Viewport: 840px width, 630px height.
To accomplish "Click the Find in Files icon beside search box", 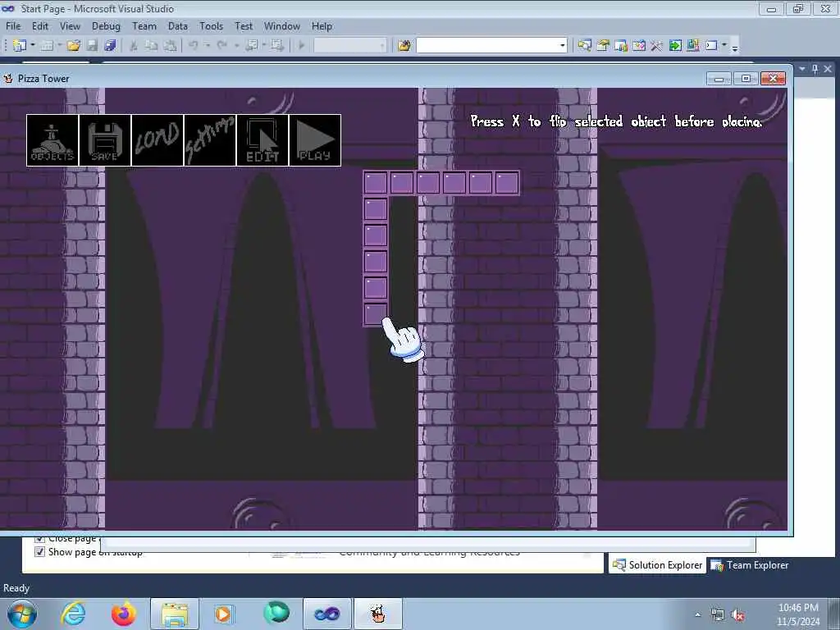I will [404, 46].
